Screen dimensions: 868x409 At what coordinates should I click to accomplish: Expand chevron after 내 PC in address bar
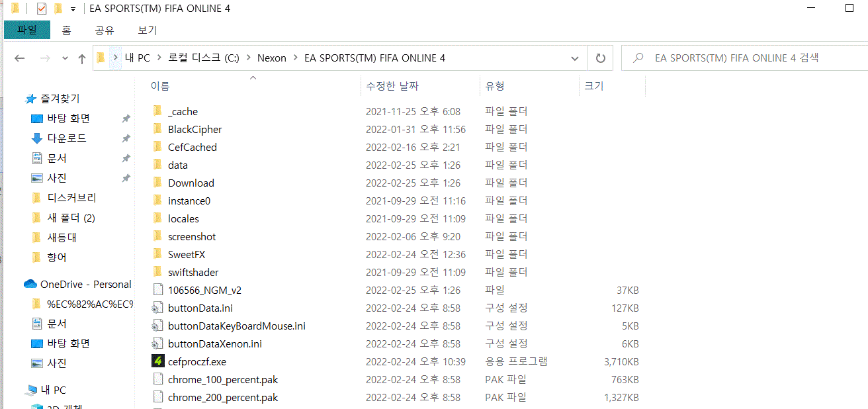tap(159, 58)
